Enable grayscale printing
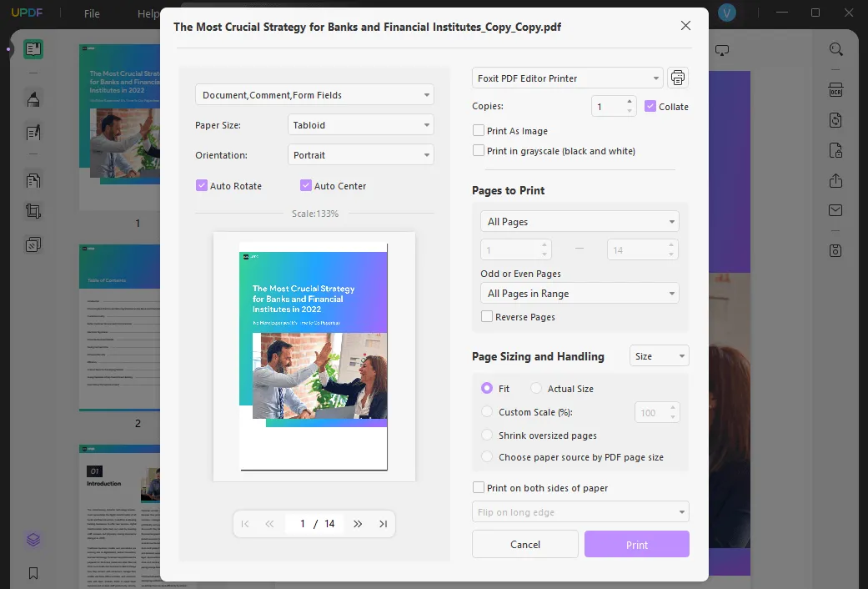Screen dimensions: 868x589 tap(479, 151)
